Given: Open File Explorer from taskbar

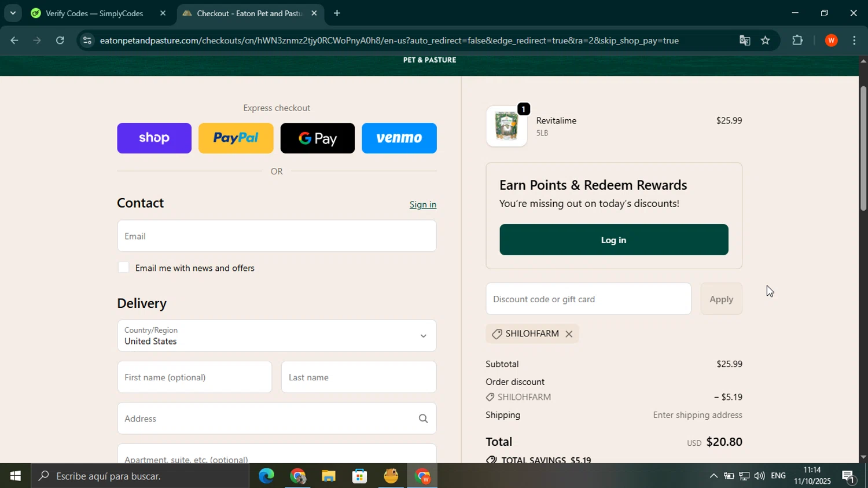Looking at the screenshot, I should tap(329, 476).
